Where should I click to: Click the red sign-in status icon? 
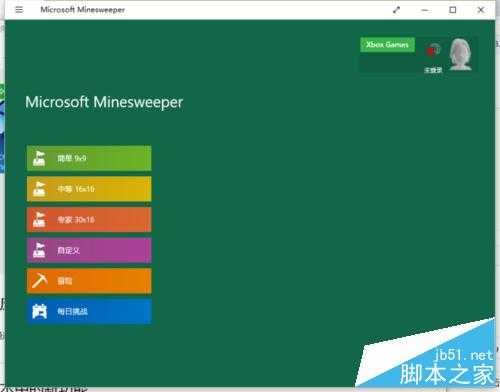coord(433,51)
